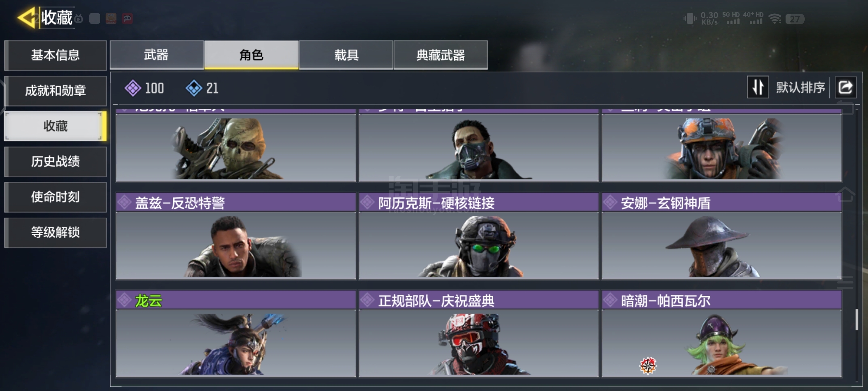Image resolution: width=868 pixels, height=391 pixels.
Task: Click the yellow back arrow icon
Action: point(27,18)
